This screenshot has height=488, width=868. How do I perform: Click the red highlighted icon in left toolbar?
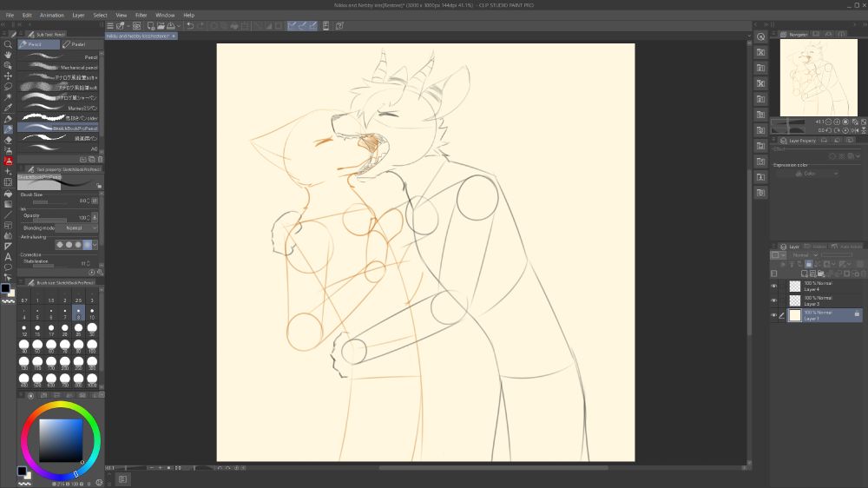(x=8, y=161)
